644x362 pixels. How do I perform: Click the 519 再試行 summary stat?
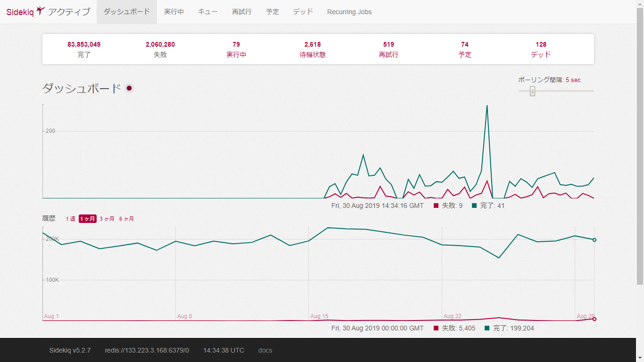tap(388, 49)
